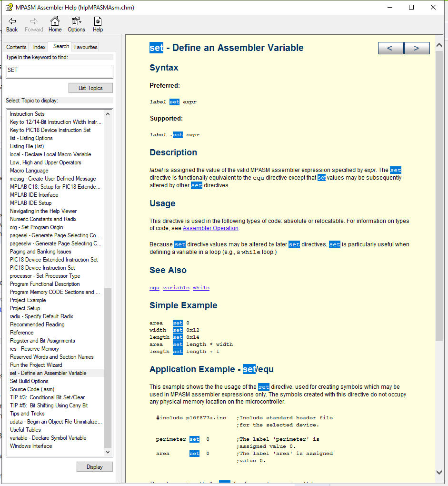Select 'messg - Create User Defined Message'
This screenshot has height=486, width=448.
point(53,179)
